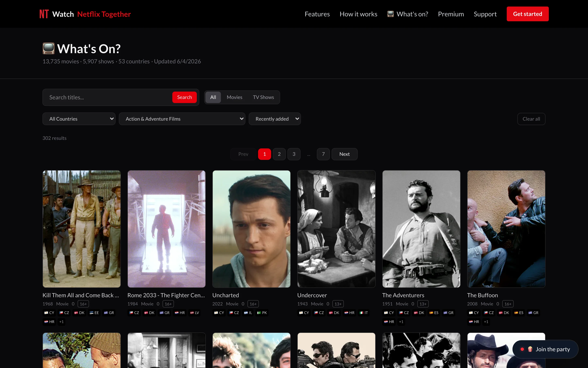Click the HR flag tag under The Adventurers
The width and height of the screenshot is (588, 368).
(x=389, y=322)
